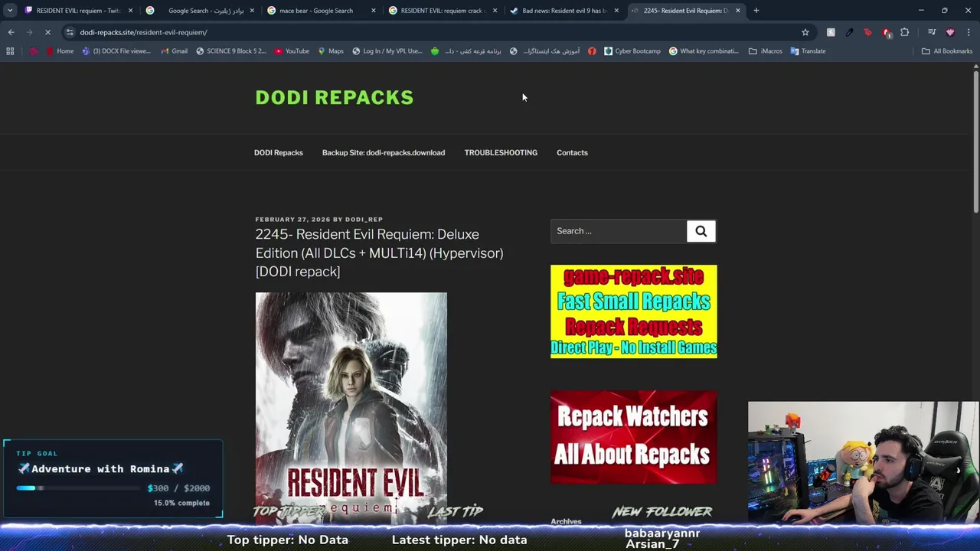The height and width of the screenshot is (551, 980).
Task: Expand the iMacros bookmarks folder
Action: [765, 51]
